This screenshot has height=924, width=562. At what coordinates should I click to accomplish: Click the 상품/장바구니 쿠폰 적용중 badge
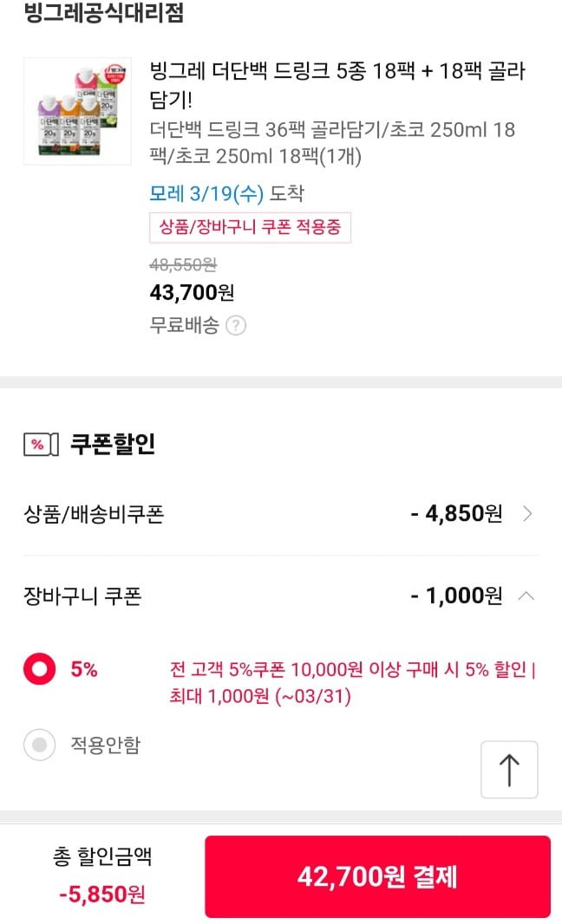250,227
